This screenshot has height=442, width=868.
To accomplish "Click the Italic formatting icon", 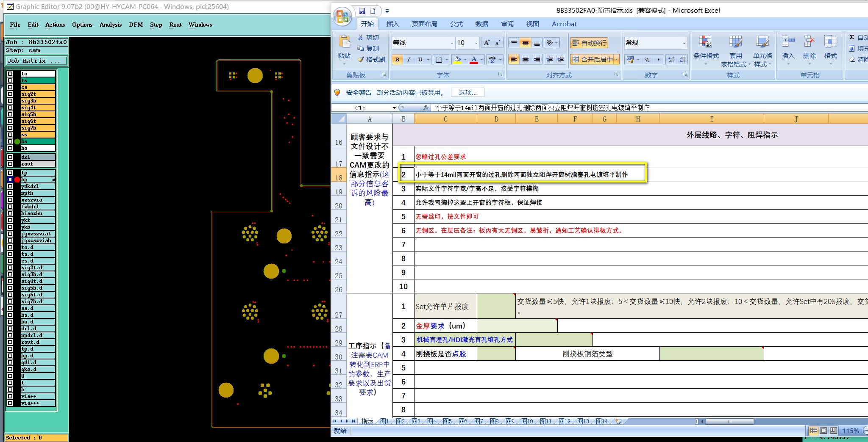I will [409, 60].
